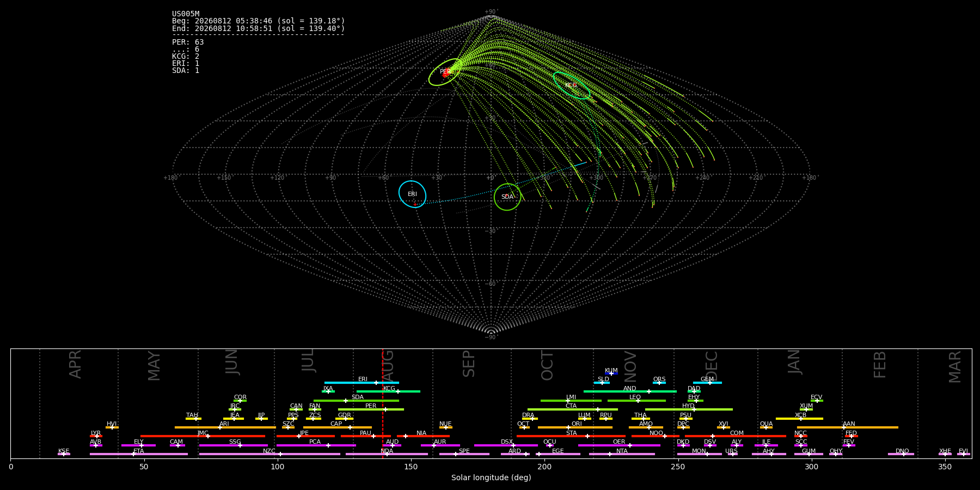The width and height of the screenshot is (980, 490).
Task: Click the SPE shower bar in timeline
Action: tap(464, 454)
